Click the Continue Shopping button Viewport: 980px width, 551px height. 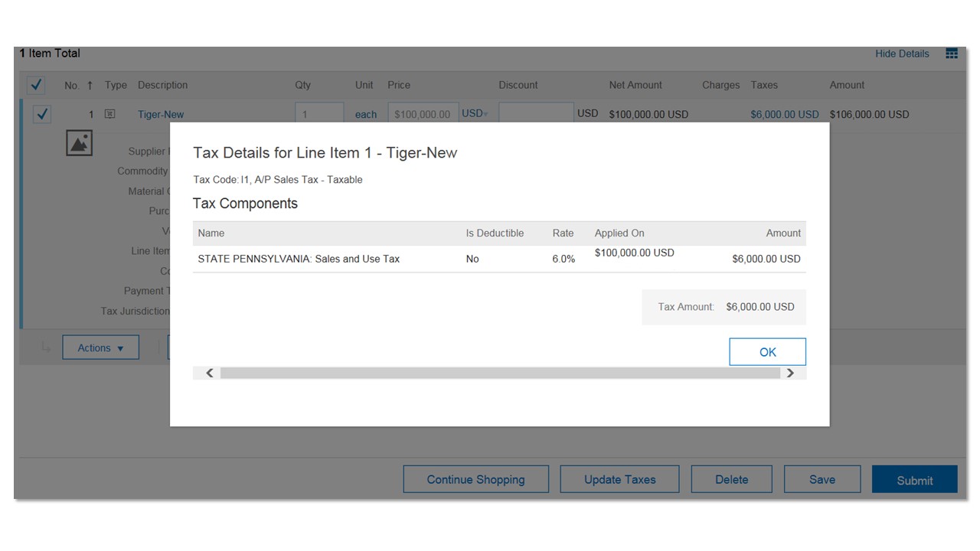pyautogui.click(x=475, y=480)
